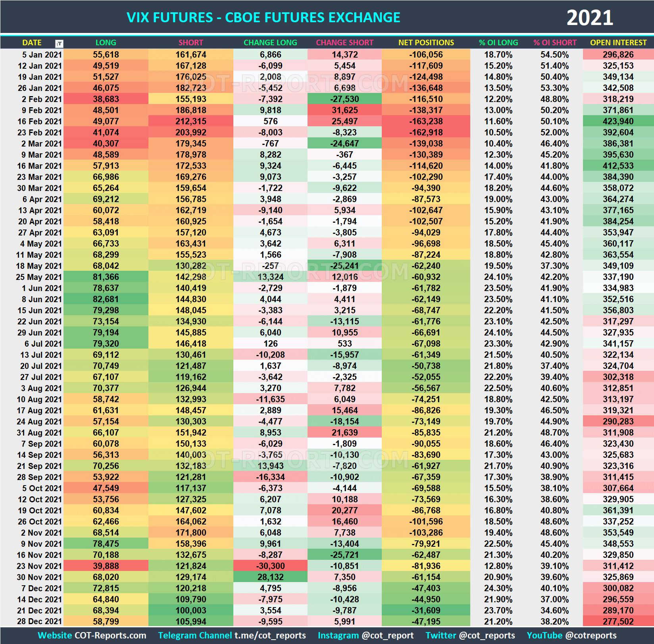Click the 423,940 open interest cell

(x=618, y=121)
